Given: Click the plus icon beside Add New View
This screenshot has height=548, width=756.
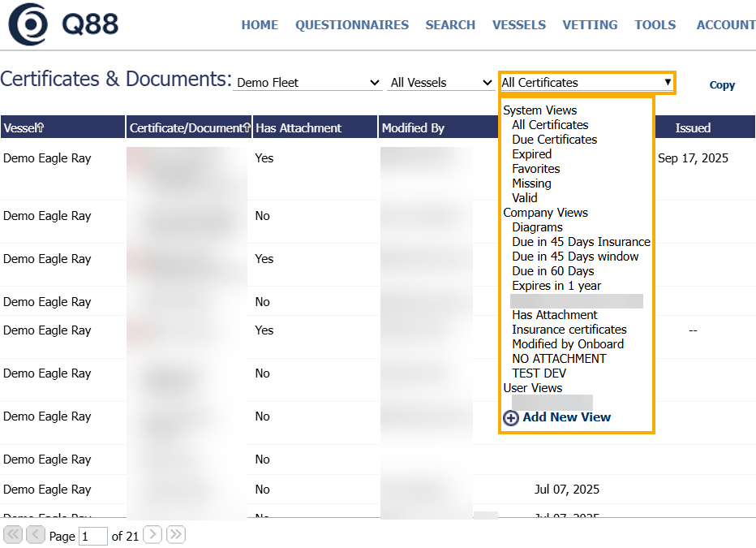Looking at the screenshot, I should [x=511, y=418].
